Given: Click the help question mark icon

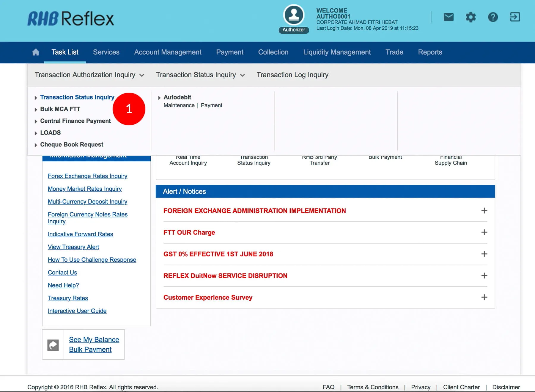Looking at the screenshot, I should point(493,17).
